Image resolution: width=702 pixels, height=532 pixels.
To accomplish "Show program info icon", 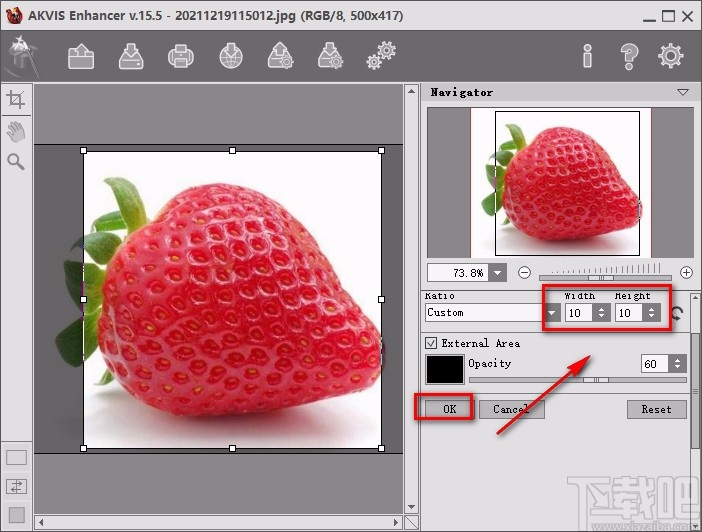I will (587, 56).
